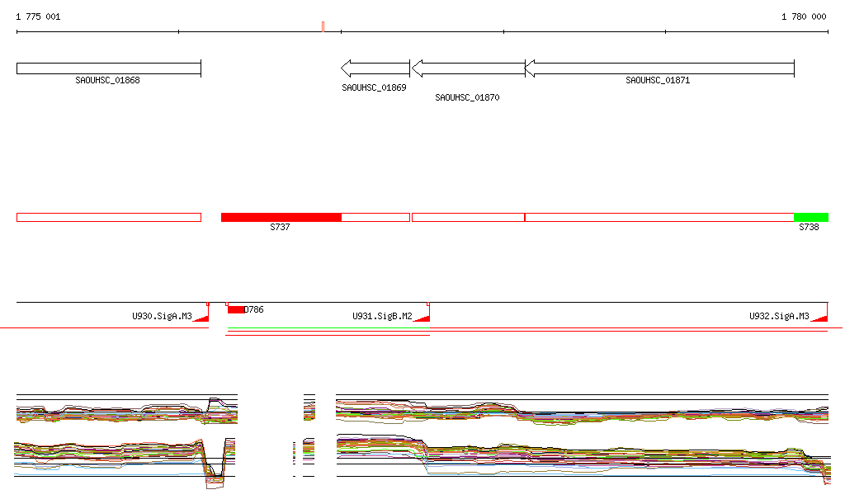Click the U932.SigA.M3 promoter label

pyautogui.click(x=779, y=316)
